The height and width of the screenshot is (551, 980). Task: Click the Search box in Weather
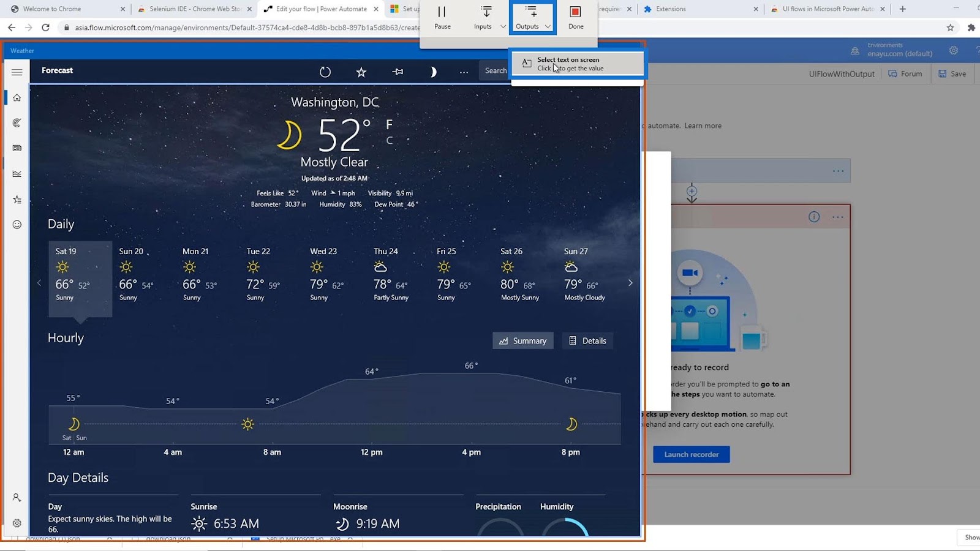point(495,71)
